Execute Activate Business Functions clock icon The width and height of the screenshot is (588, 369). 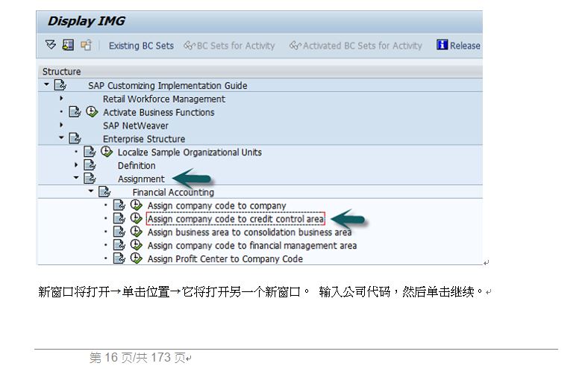[92, 111]
